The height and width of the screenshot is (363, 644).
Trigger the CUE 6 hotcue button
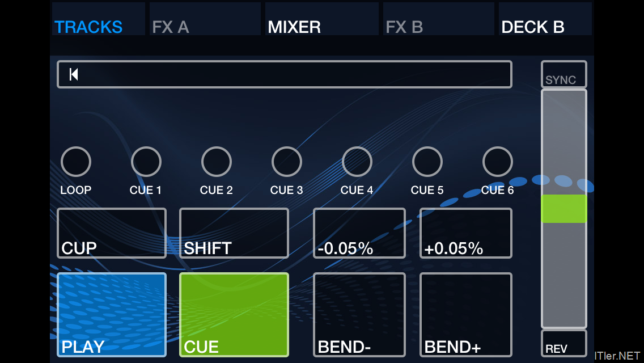point(497,162)
